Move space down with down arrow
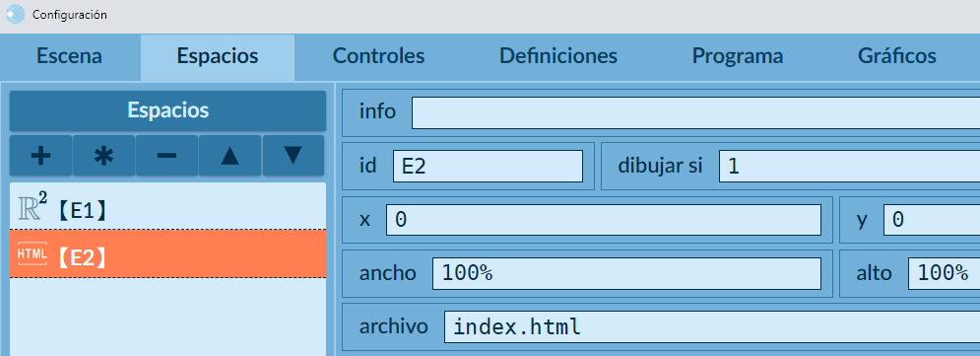980x356 pixels. pos(294,156)
